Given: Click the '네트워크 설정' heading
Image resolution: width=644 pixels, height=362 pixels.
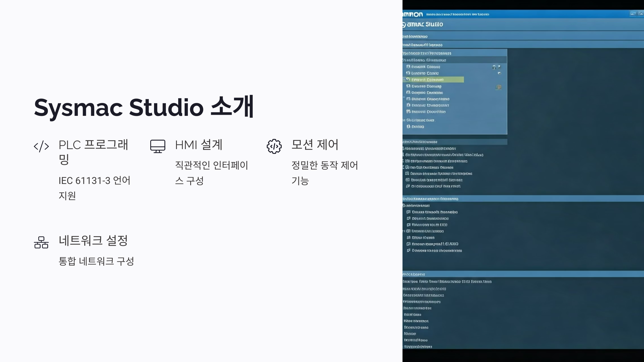Looking at the screenshot, I should click(93, 241).
